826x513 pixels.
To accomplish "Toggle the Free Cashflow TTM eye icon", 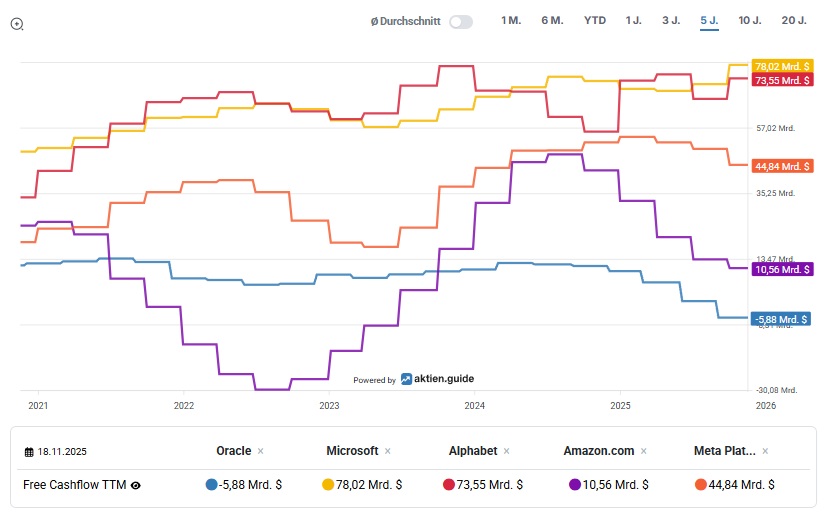I will pyautogui.click(x=136, y=485).
